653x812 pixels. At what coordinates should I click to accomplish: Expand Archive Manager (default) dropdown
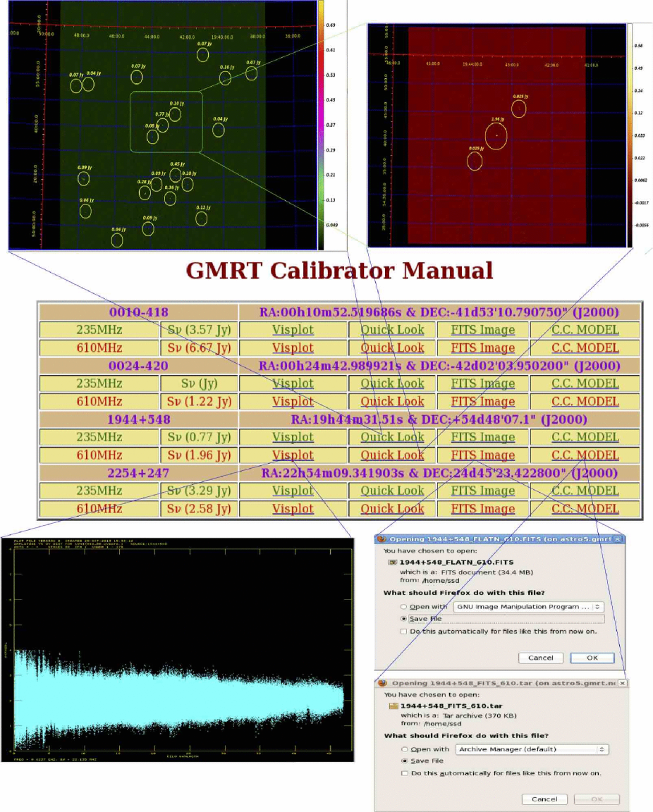tap(532, 749)
